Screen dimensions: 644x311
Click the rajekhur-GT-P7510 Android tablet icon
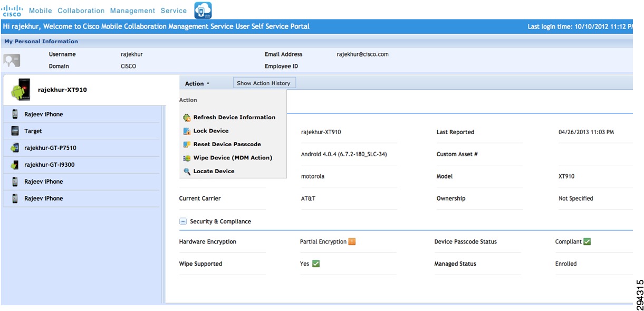15,148
